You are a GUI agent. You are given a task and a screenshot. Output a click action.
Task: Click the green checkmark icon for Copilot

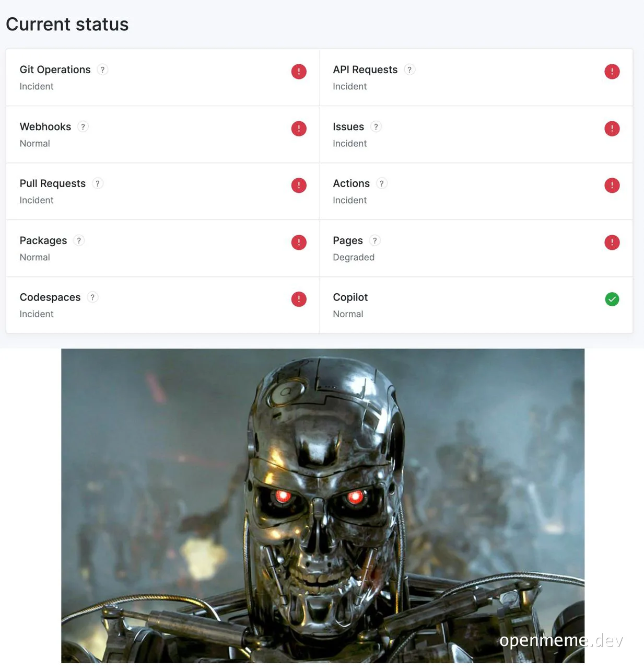pyautogui.click(x=612, y=299)
